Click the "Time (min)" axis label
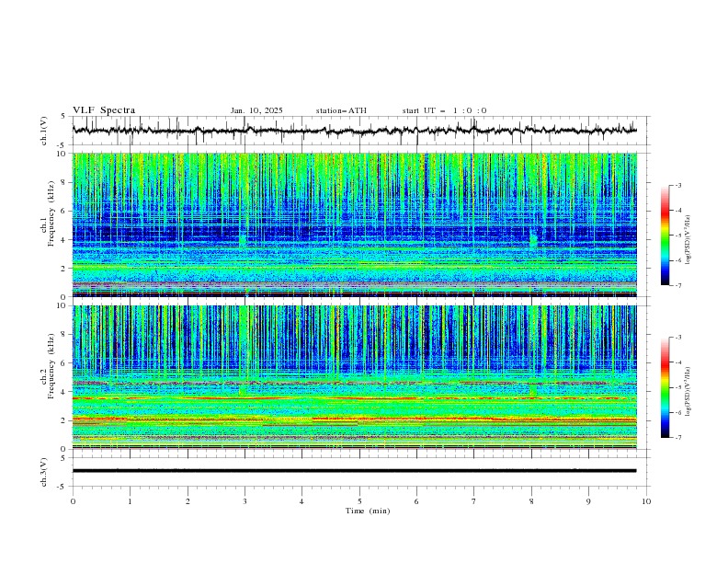 [x=368, y=511]
